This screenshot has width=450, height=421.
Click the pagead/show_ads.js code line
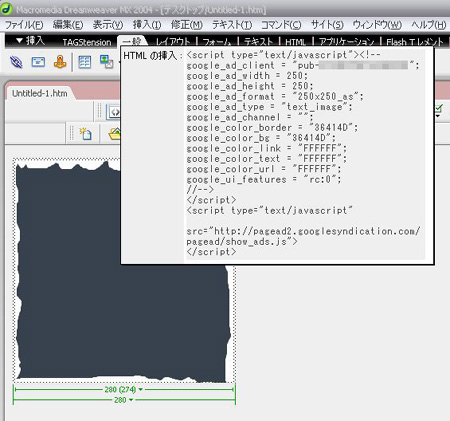click(x=242, y=241)
